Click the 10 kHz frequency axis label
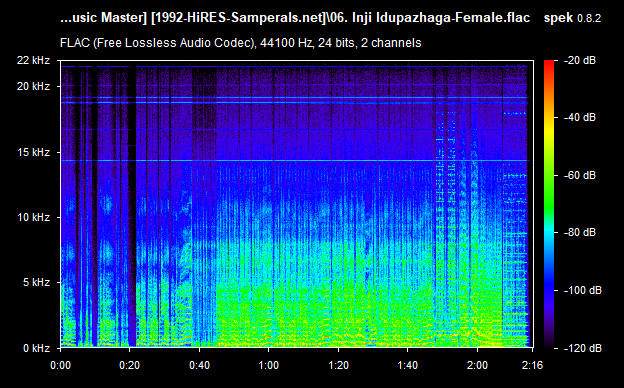624x388 pixels. (33, 218)
